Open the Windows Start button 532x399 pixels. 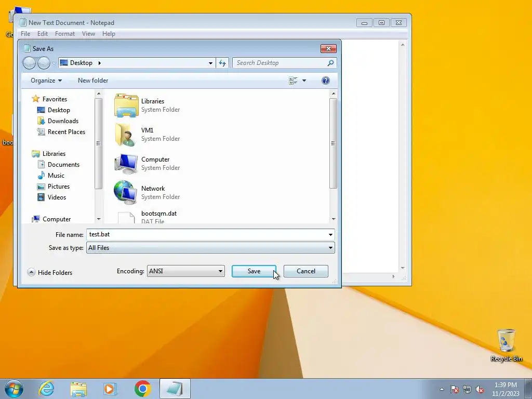tap(14, 389)
